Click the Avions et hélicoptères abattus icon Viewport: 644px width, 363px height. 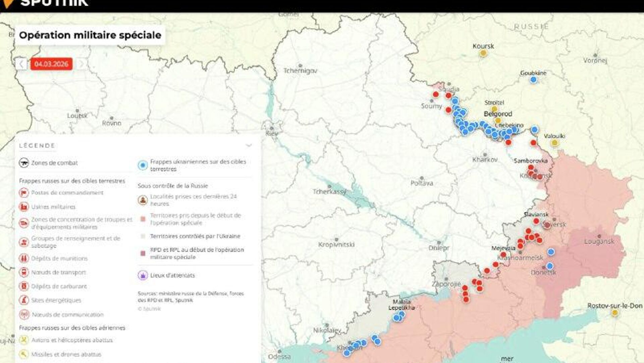tap(24, 340)
